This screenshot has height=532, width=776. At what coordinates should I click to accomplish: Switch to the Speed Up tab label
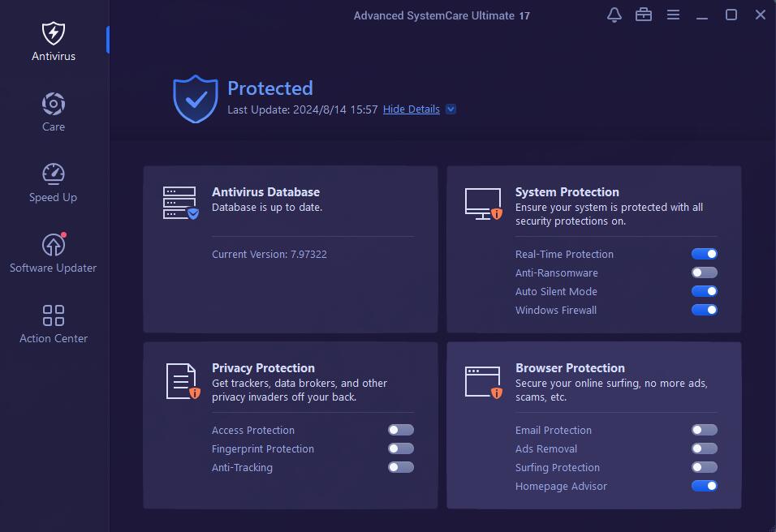coord(53,197)
